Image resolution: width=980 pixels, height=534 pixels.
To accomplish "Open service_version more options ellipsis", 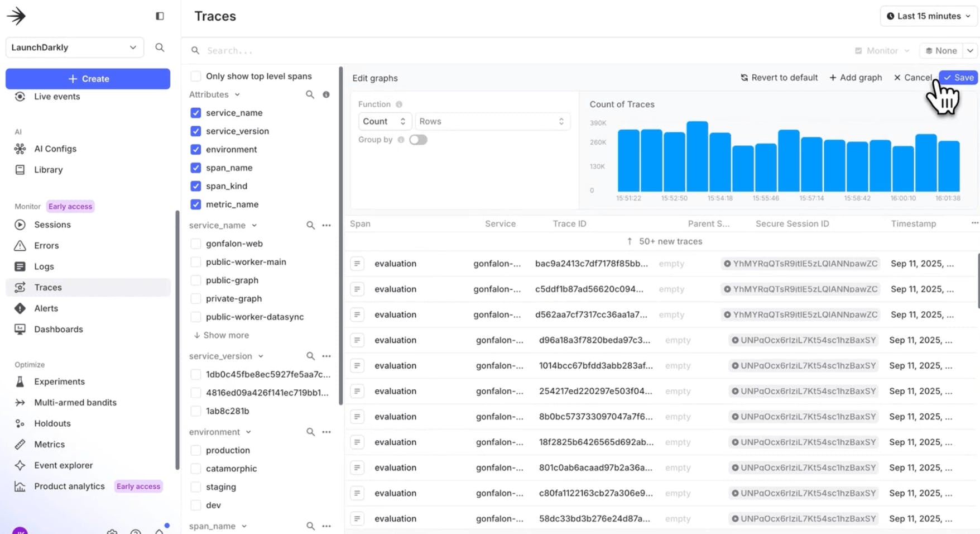I will tap(326, 356).
